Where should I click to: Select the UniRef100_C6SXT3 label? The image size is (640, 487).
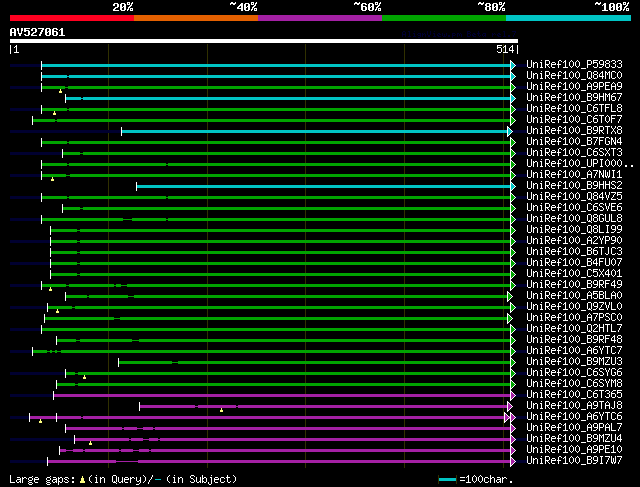coord(574,153)
